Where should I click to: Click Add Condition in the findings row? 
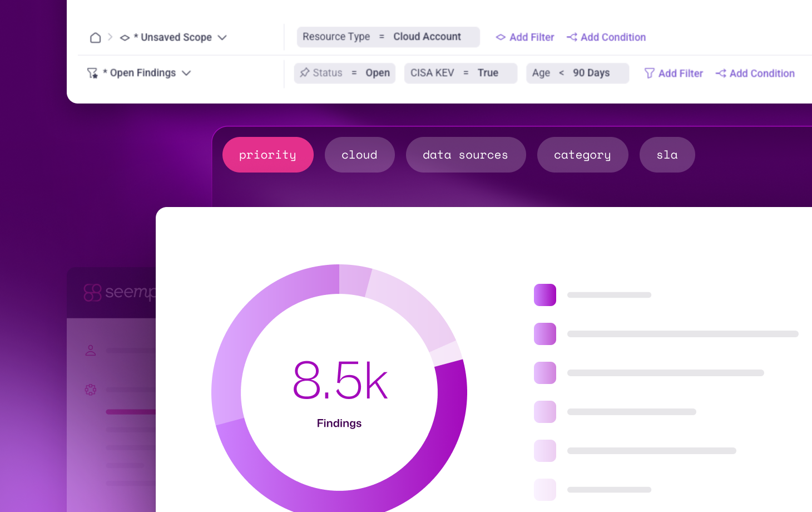(755, 73)
